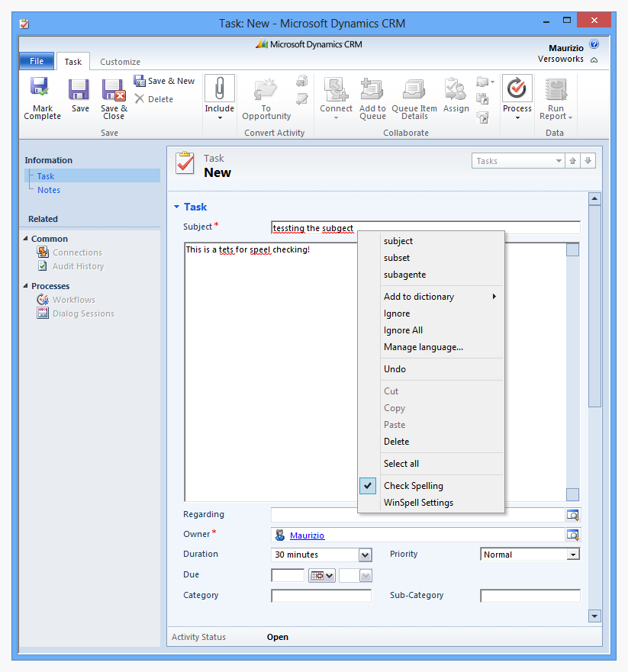This screenshot has width=628, height=672.
Task: Open the Connect ribbon button
Action: pos(336,98)
